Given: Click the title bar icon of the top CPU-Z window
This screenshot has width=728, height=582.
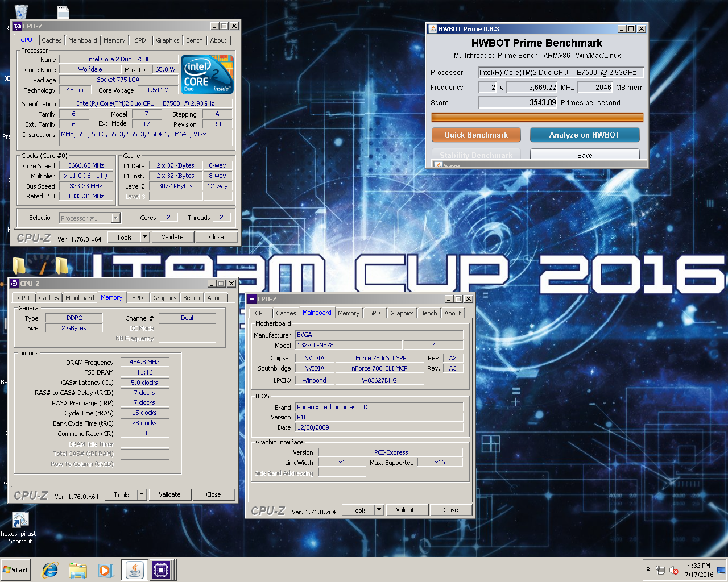Looking at the screenshot, I should coord(18,26).
